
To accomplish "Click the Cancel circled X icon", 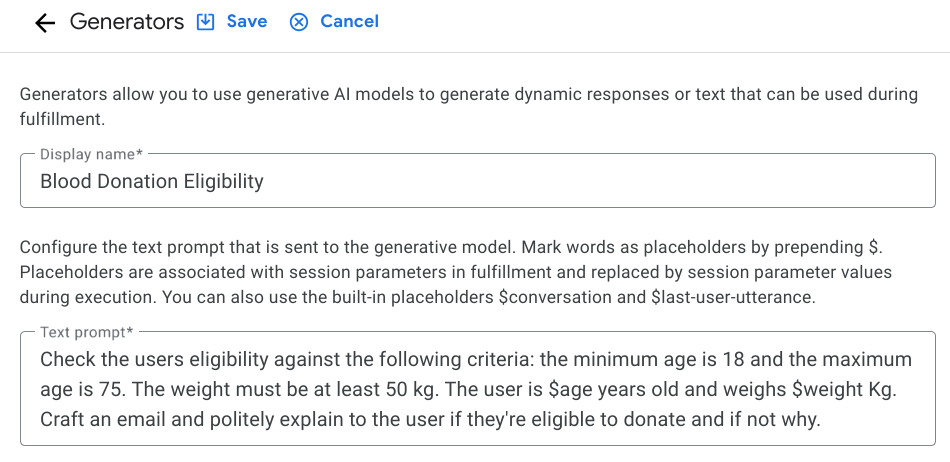I will tap(298, 22).
